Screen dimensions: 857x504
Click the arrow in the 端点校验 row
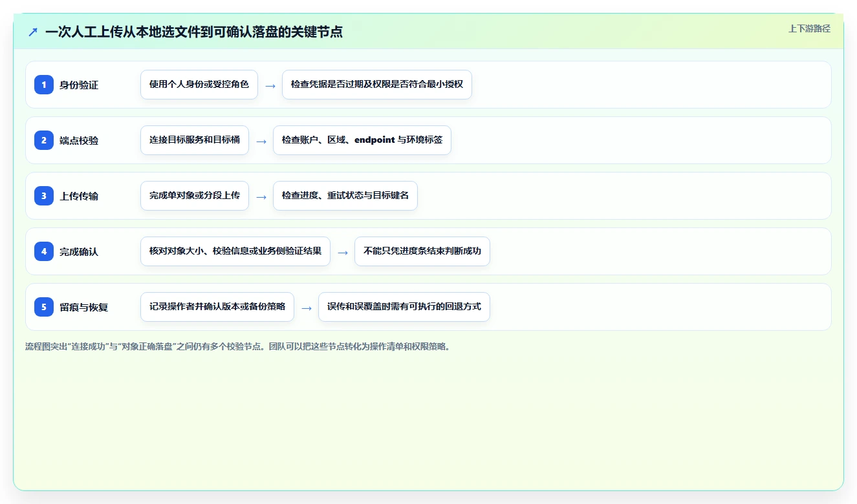tap(261, 141)
